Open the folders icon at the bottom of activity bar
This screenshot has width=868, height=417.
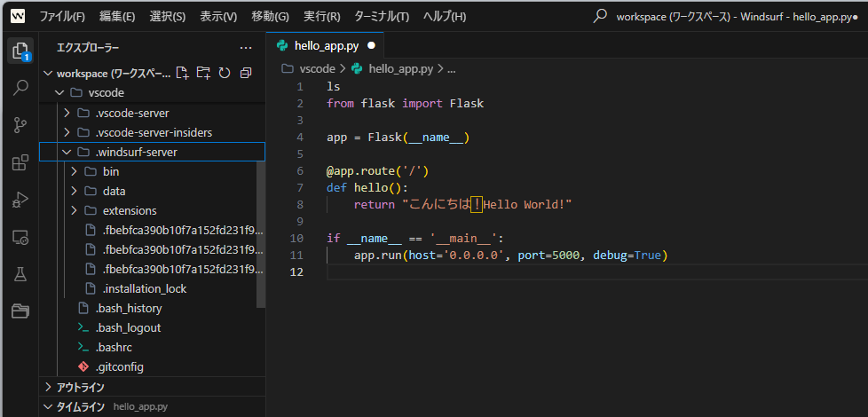(20, 311)
